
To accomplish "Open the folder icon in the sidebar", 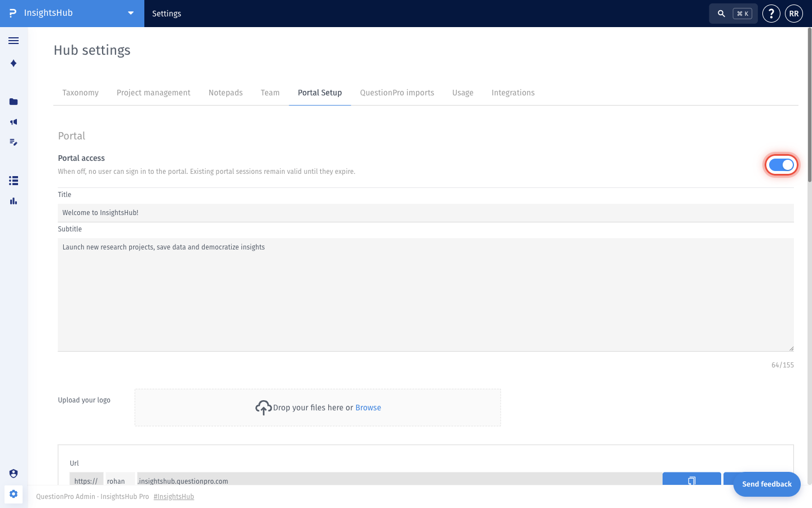I will [14, 102].
